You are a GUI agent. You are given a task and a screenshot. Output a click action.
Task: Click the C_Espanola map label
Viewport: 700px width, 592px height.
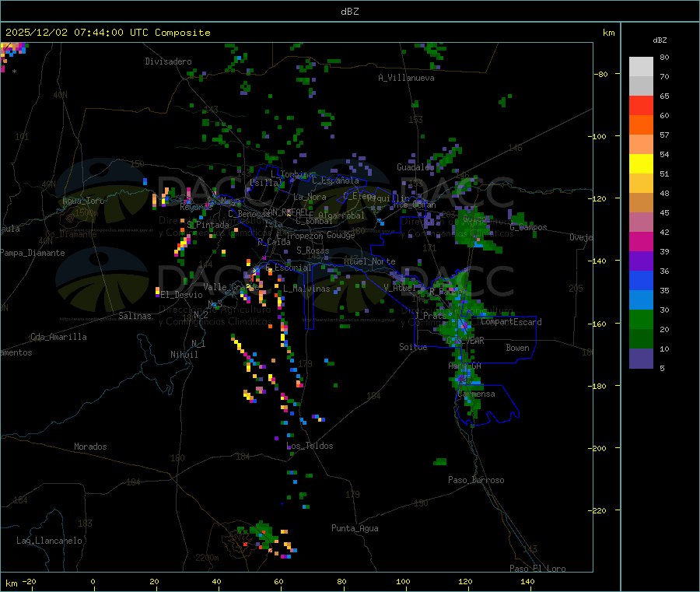coord(335,180)
